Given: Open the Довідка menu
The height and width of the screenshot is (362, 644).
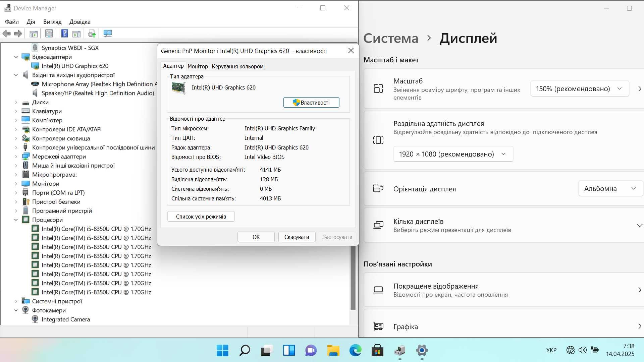Looking at the screenshot, I should (x=80, y=22).
